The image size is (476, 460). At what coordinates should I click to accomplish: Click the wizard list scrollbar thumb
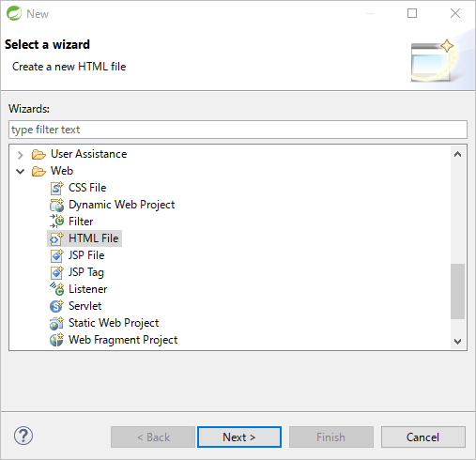click(457, 291)
